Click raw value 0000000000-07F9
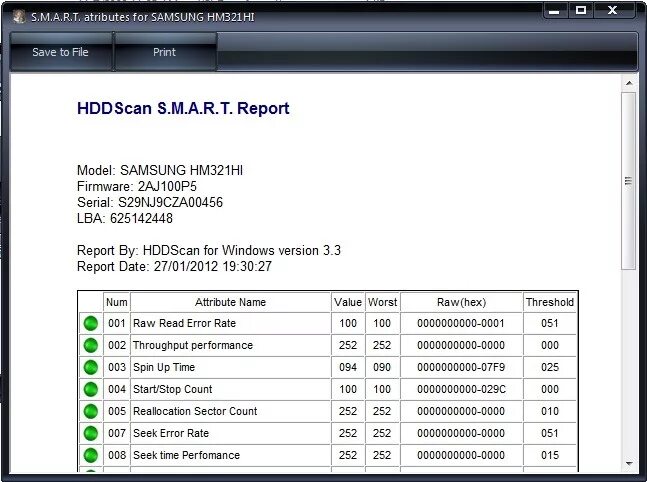 click(461, 367)
